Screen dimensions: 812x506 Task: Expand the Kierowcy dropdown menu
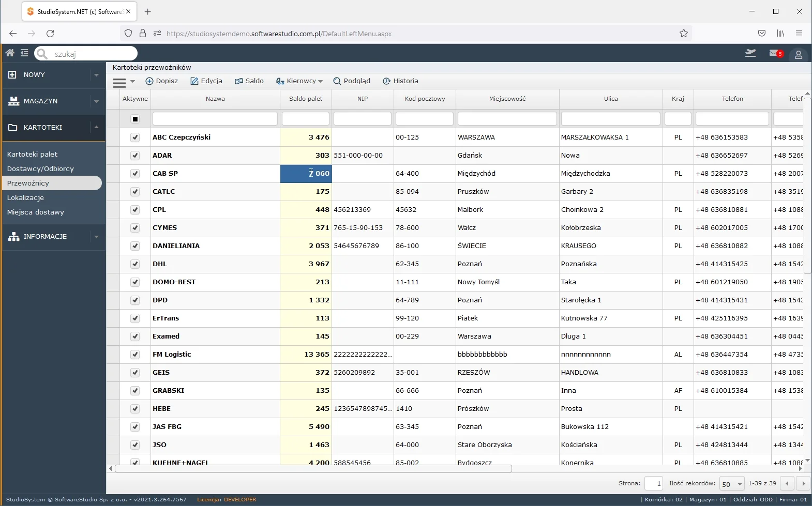(299, 81)
